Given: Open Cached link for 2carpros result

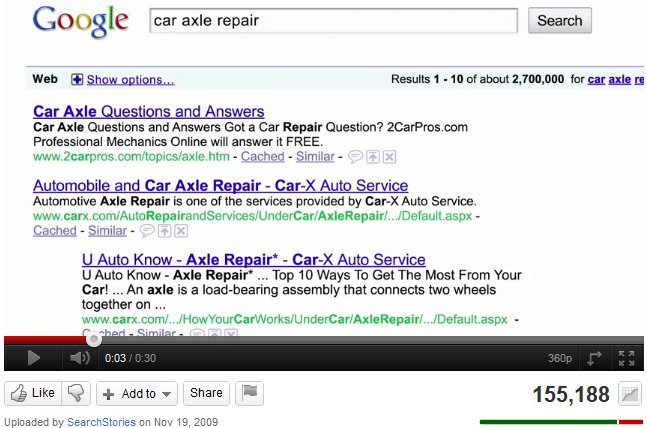Looking at the screenshot, I should click(x=262, y=156).
